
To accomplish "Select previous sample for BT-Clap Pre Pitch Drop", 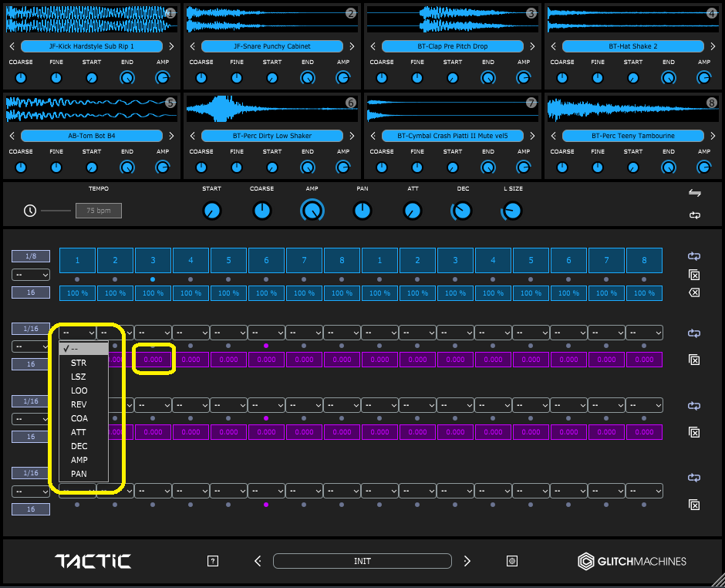I will [373, 46].
